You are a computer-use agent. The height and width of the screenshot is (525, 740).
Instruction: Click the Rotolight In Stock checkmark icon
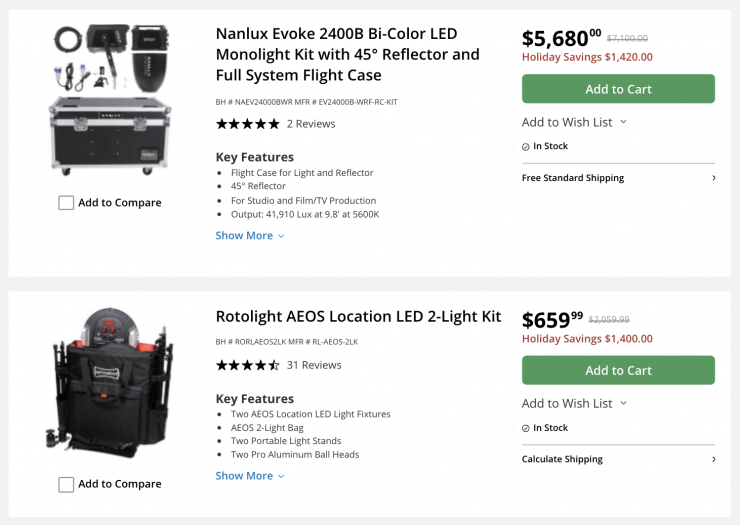click(x=526, y=428)
